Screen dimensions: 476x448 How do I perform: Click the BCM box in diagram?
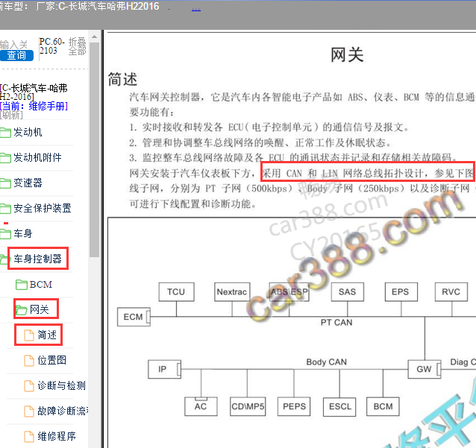(x=383, y=406)
